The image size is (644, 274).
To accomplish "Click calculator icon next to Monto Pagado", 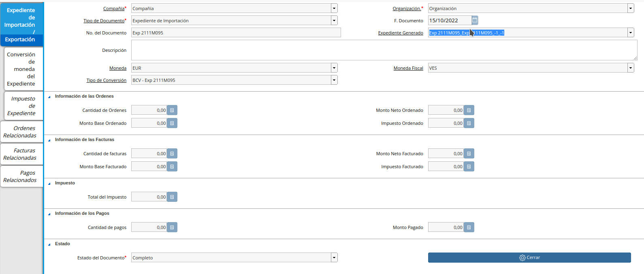I will (x=469, y=227).
